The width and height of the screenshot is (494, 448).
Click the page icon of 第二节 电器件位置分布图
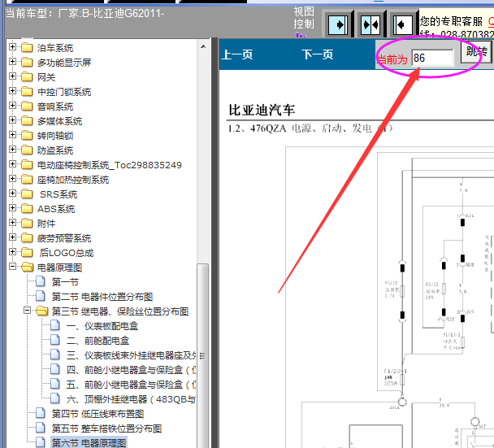(x=41, y=296)
